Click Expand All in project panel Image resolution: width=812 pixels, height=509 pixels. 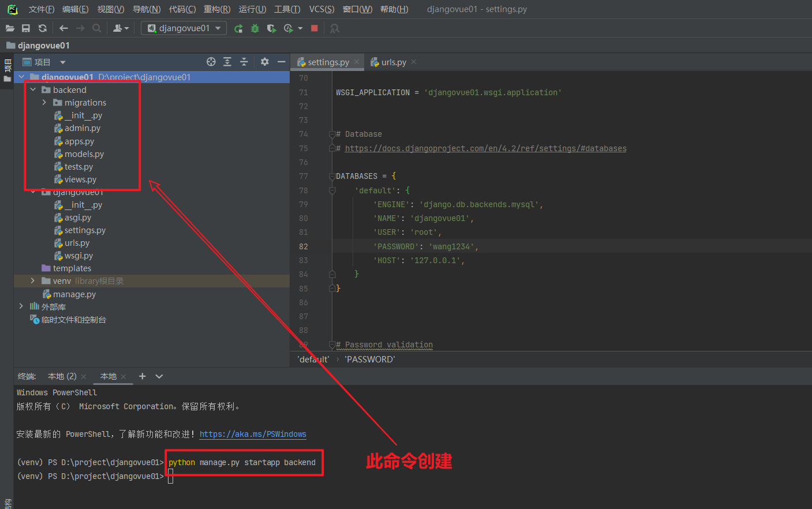point(227,62)
